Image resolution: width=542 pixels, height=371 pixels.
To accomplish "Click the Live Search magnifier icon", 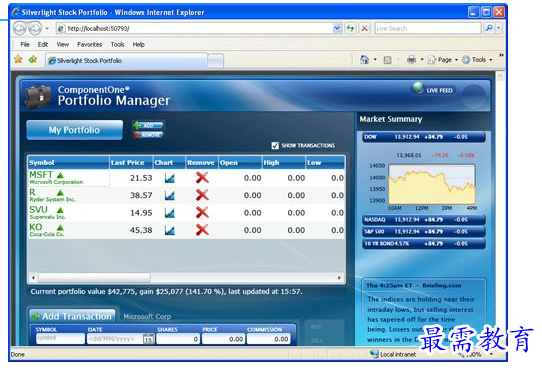I will [x=488, y=28].
